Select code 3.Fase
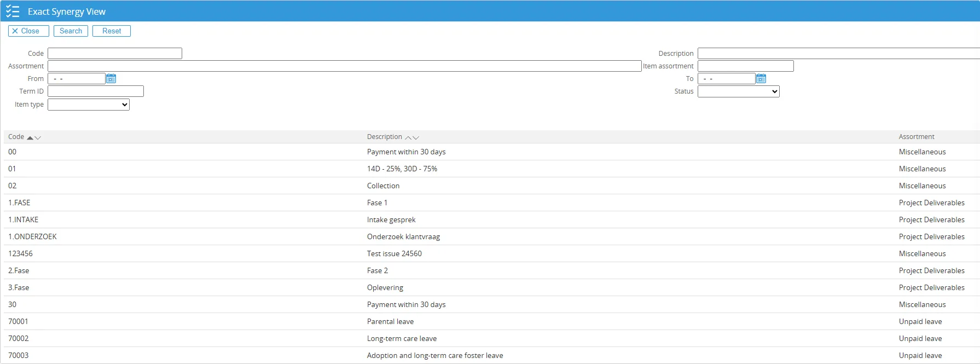Viewport: 980px width, 364px height. (19, 288)
